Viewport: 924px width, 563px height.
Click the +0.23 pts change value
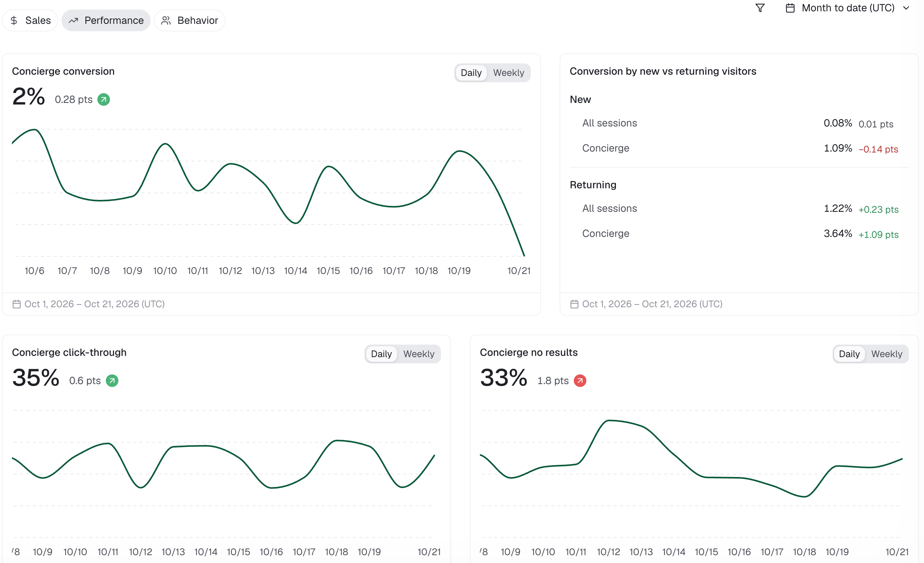pyautogui.click(x=878, y=210)
